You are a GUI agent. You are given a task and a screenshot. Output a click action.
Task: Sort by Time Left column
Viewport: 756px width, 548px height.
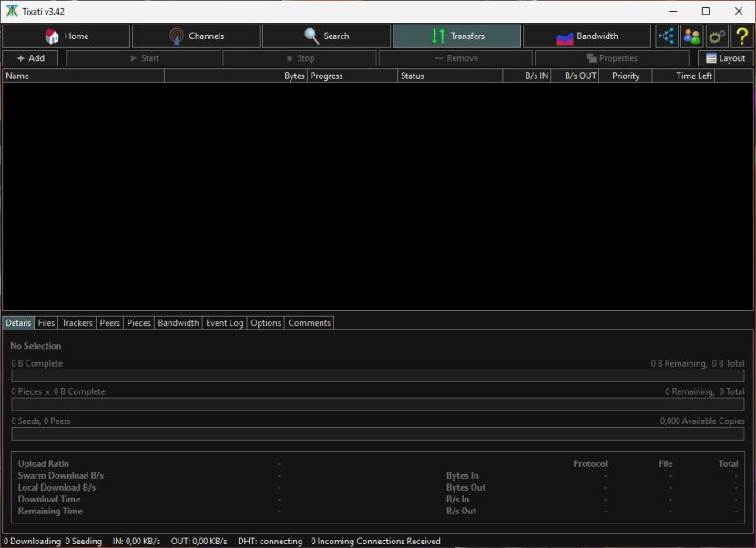(x=683, y=76)
